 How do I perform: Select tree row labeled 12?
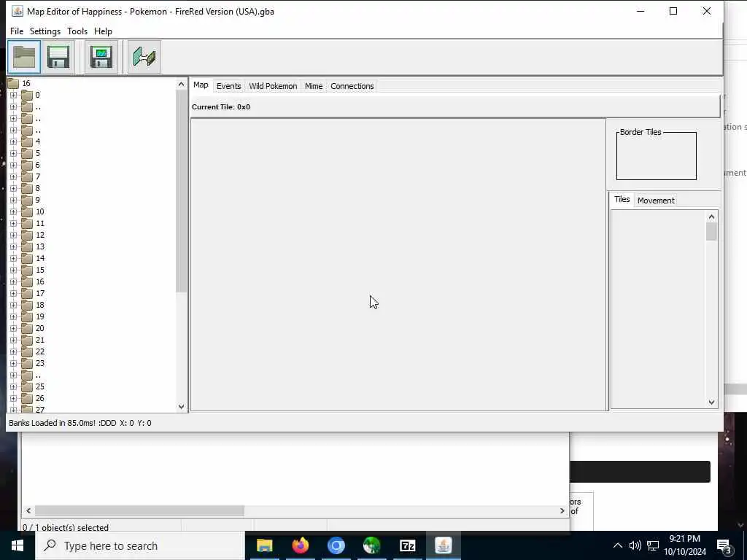click(40, 235)
